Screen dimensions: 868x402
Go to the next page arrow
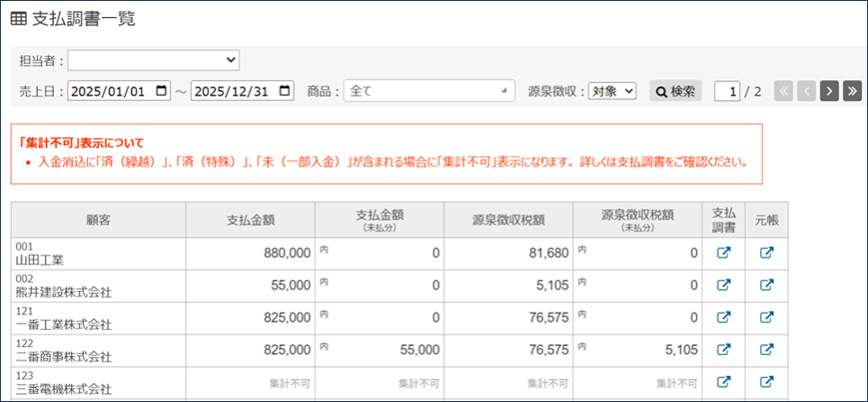tap(829, 91)
